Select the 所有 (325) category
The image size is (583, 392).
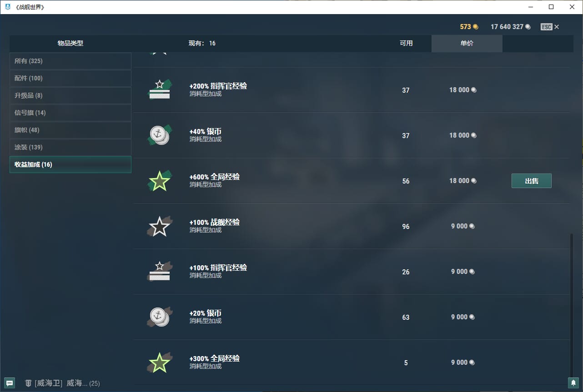click(x=70, y=61)
